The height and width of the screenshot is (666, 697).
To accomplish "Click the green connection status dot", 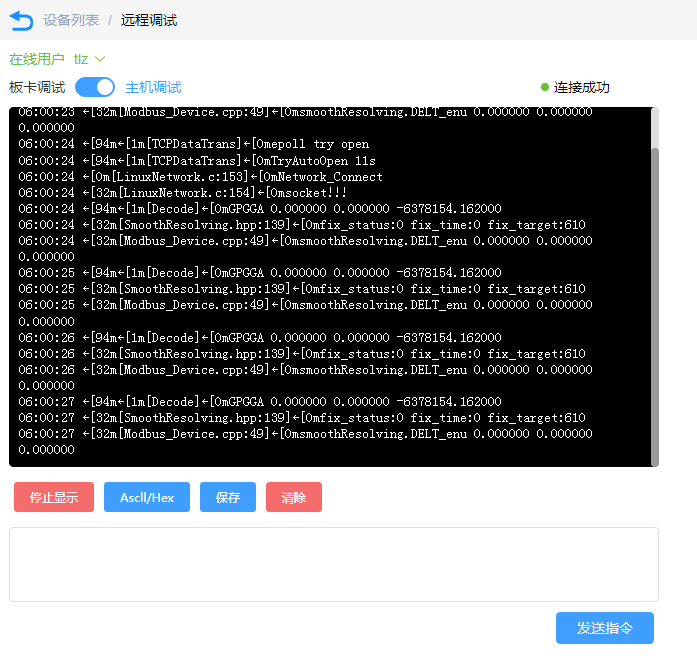I will [x=545, y=87].
